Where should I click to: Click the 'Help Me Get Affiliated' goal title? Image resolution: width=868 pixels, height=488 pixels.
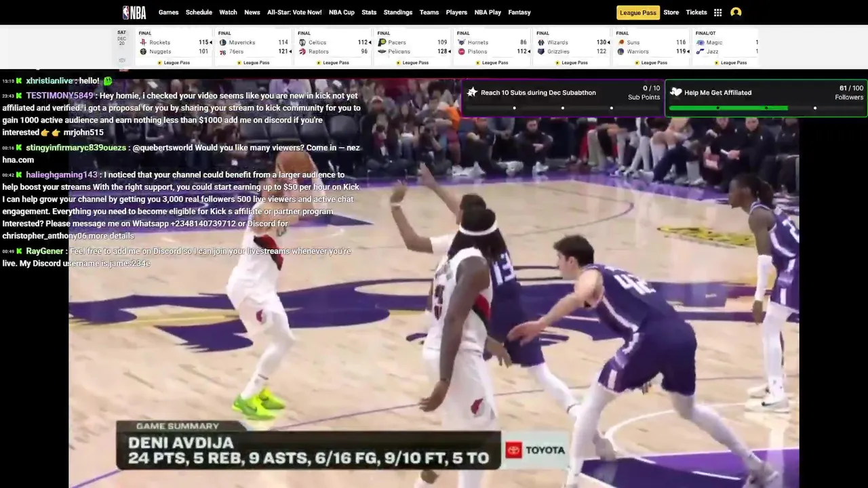[717, 93]
